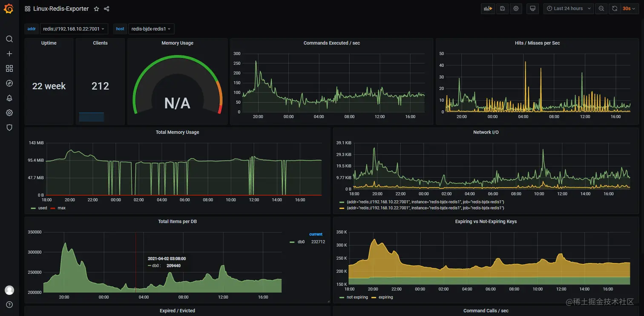Viewport: 644px width, 316px height.
Task: Cycle view mode with monitor icon
Action: click(532, 9)
